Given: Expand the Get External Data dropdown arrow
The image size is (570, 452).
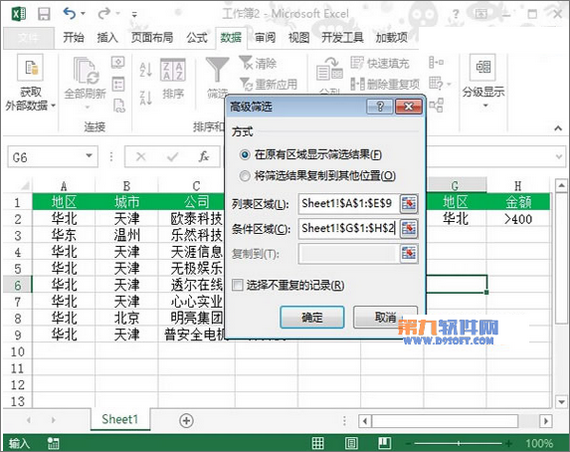Looking at the screenshot, I should [x=53, y=106].
